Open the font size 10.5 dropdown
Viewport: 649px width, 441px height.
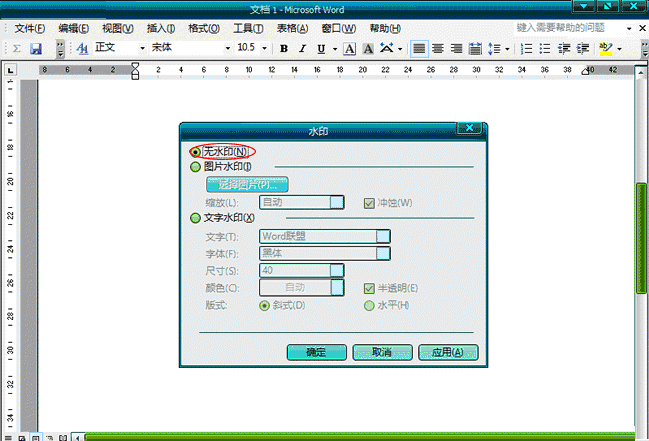pyautogui.click(x=264, y=48)
